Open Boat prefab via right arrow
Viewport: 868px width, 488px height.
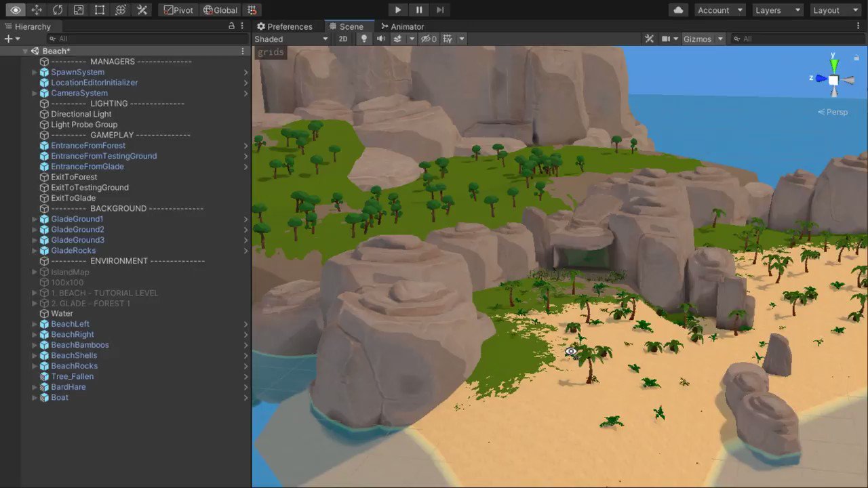click(245, 397)
